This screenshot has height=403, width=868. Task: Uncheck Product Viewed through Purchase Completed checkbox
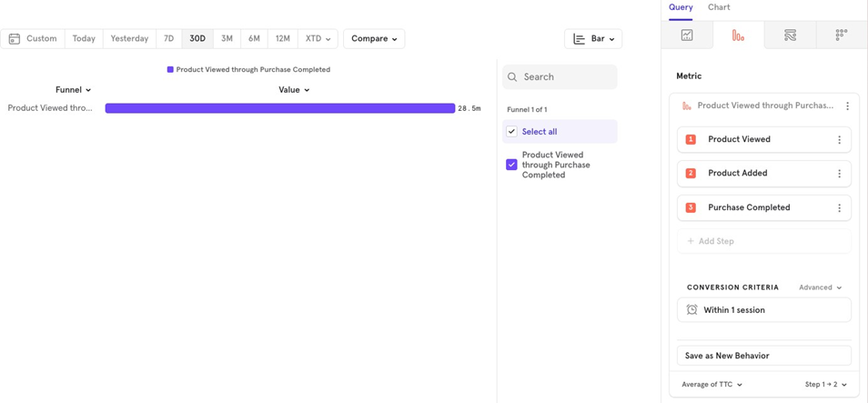[x=511, y=165]
